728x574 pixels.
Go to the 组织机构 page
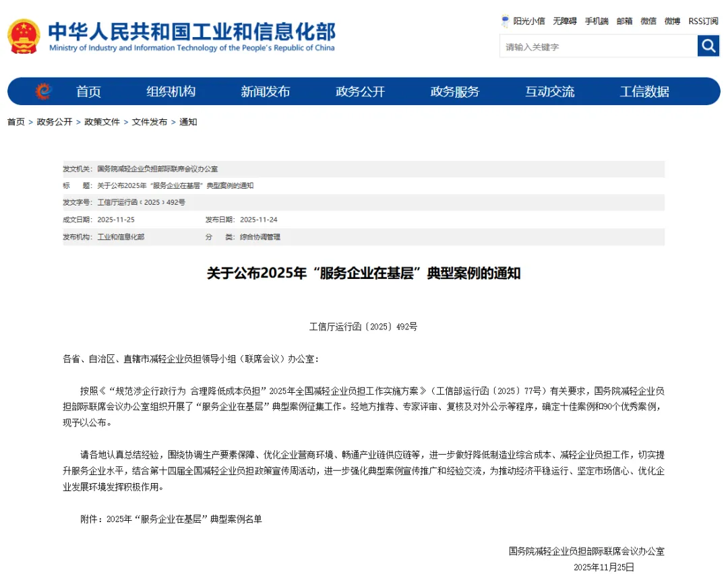pyautogui.click(x=170, y=92)
